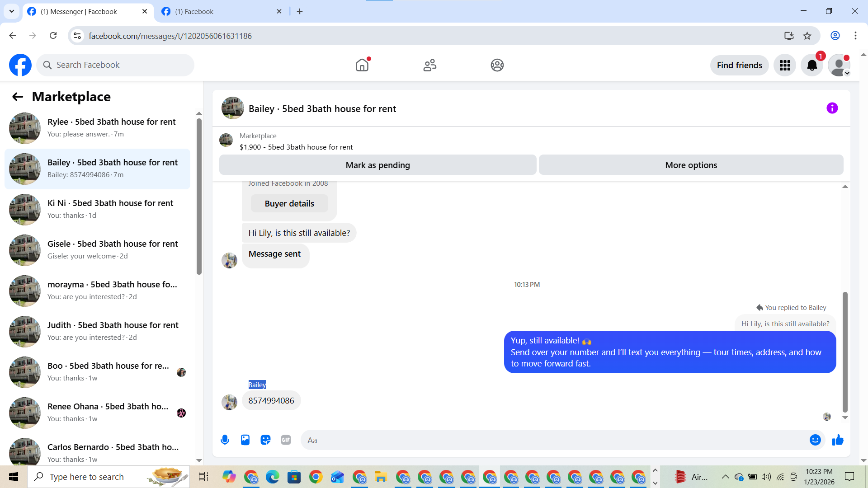The height and width of the screenshot is (488, 868).
Task: Go to Facebook Home feed
Action: [362, 65]
